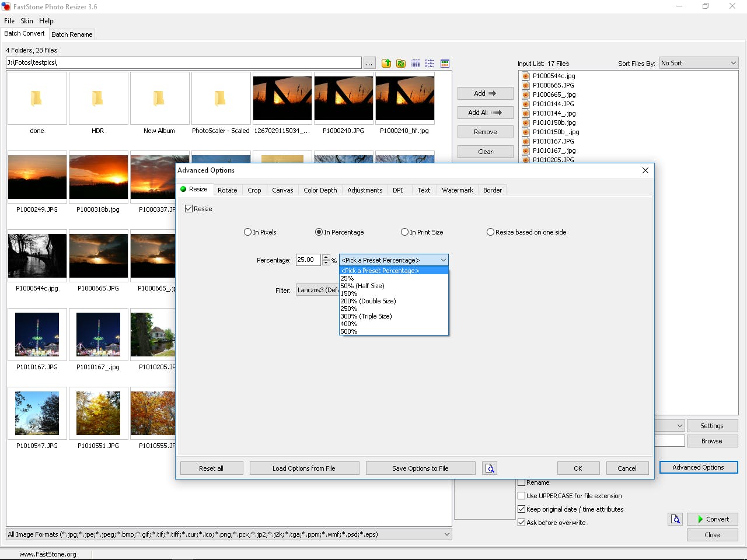Click the P1010144.JPG file icon in Input List
747x560 pixels.
(x=526, y=104)
